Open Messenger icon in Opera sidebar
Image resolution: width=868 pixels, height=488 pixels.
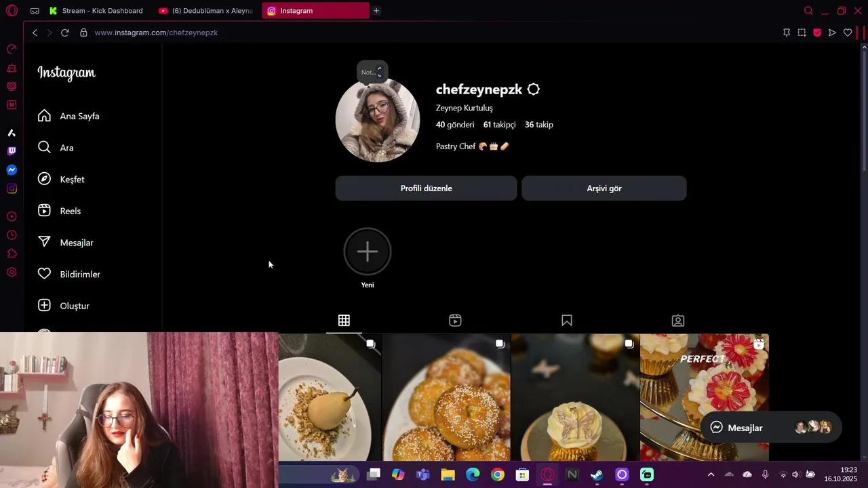pos(12,170)
